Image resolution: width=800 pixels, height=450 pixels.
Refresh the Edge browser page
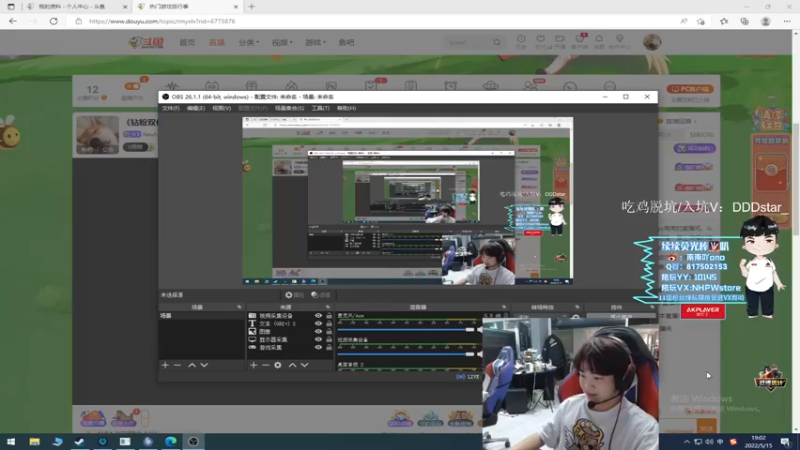click(54, 21)
